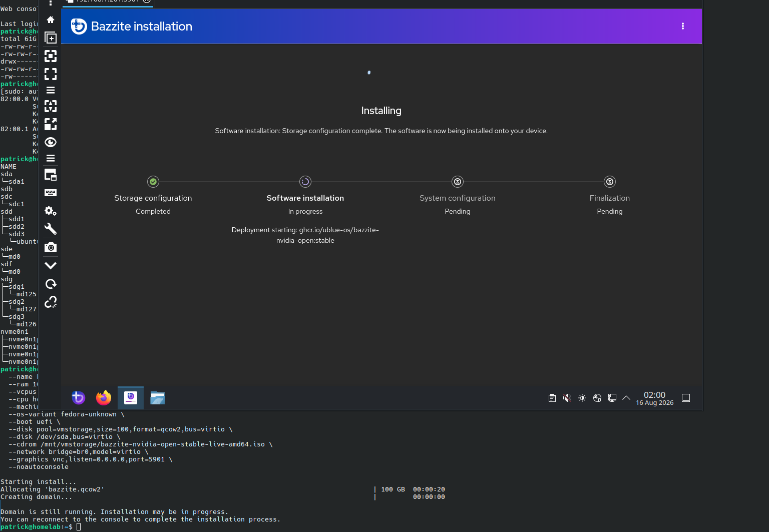Click the In progress status text
The width and height of the screenshot is (769, 532).
305,211
